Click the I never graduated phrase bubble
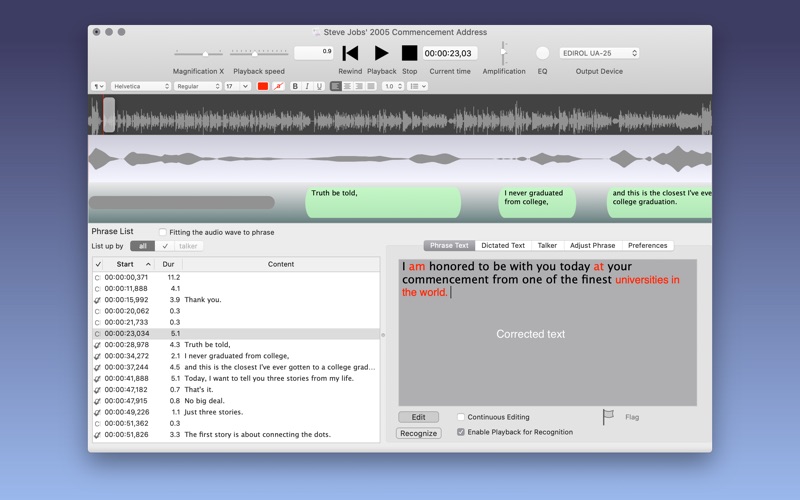Screen dimensions: 800x500 537,203
